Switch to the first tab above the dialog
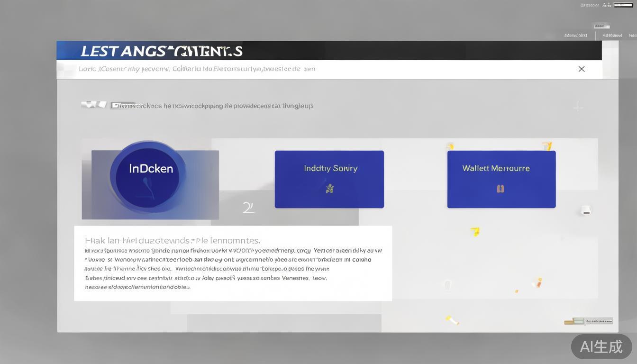The width and height of the screenshot is (637, 364). coord(575,35)
